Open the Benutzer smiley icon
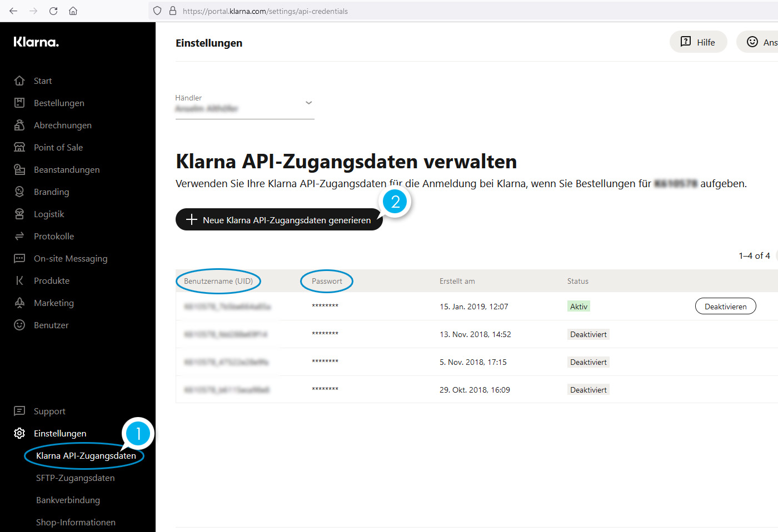778x532 pixels. pos(19,325)
